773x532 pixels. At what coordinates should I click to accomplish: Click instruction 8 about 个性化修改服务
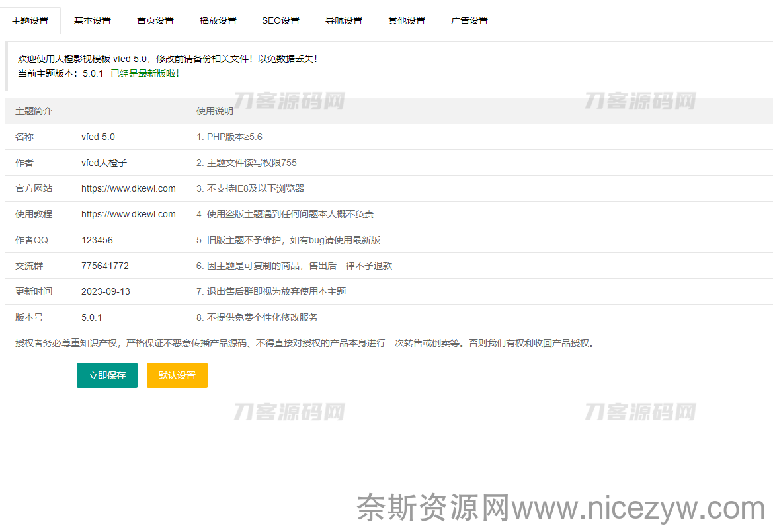(257, 317)
